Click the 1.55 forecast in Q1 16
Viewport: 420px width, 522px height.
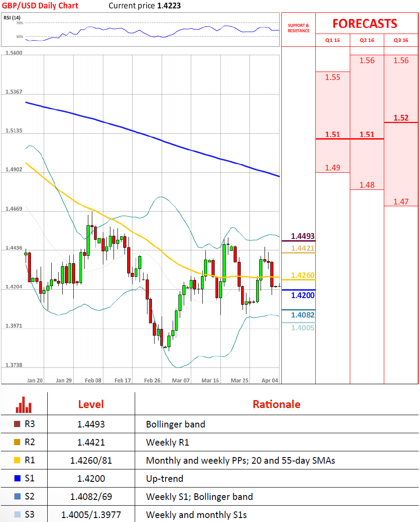[333, 77]
